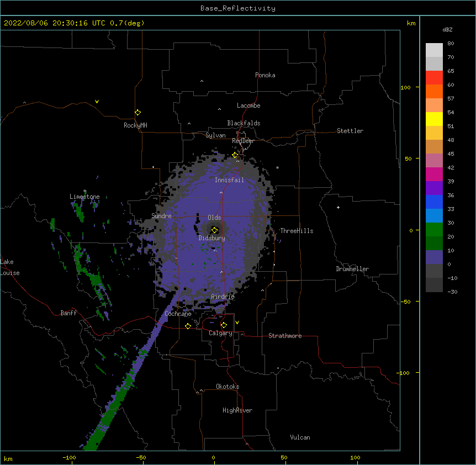Click the ThreeHills label

click(297, 231)
